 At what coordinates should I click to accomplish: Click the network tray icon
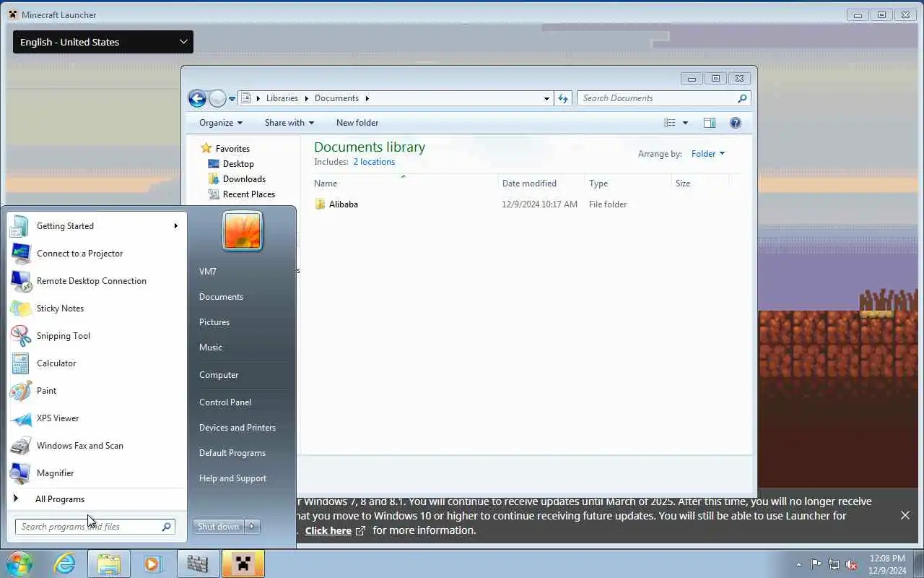834,564
